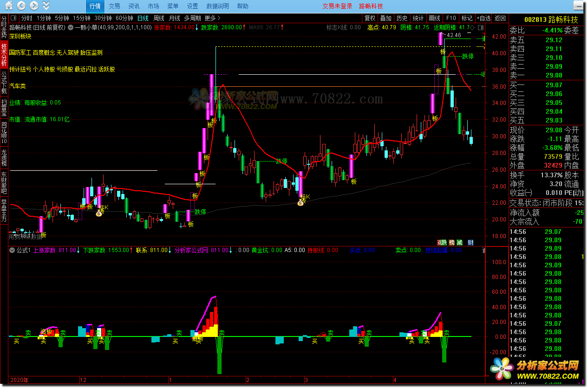Click the 统计 button
The height and width of the screenshot is (388, 588).
[418, 18]
